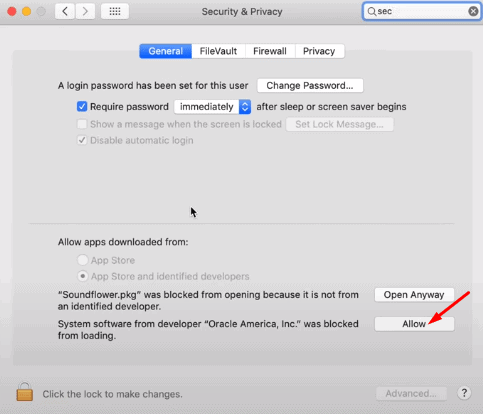This screenshot has width=483, height=414.
Task: Click the magnifying glass search icon
Action: [371, 12]
